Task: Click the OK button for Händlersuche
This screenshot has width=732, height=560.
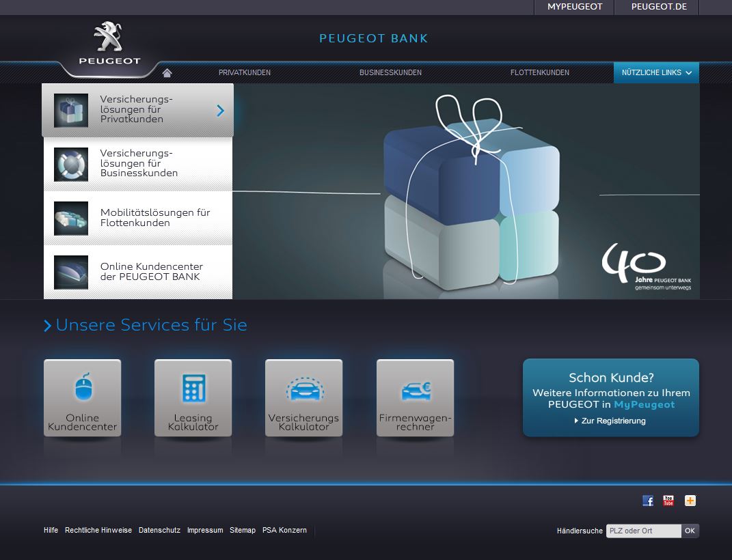Action: click(690, 531)
